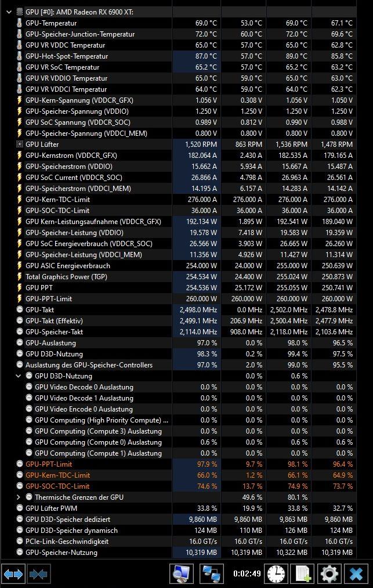Click the 254.000 W ASIC power current value

[x=201, y=265]
